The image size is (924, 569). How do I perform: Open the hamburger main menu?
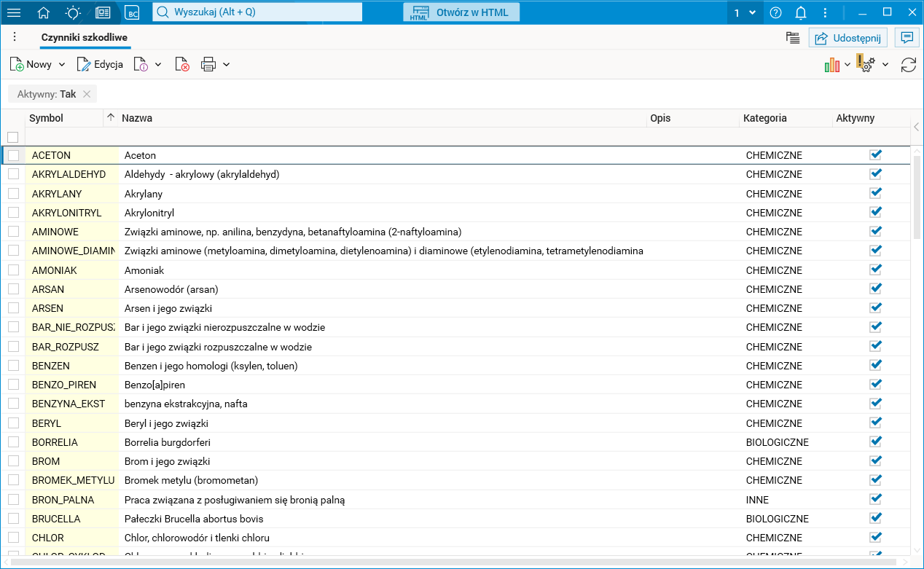click(x=14, y=12)
